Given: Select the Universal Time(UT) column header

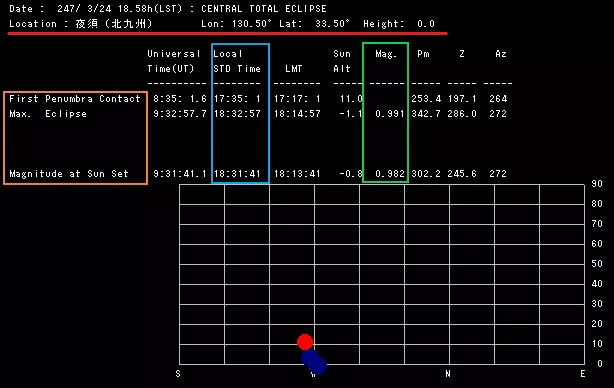Looking at the screenshot, I should click(x=174, y=61).
